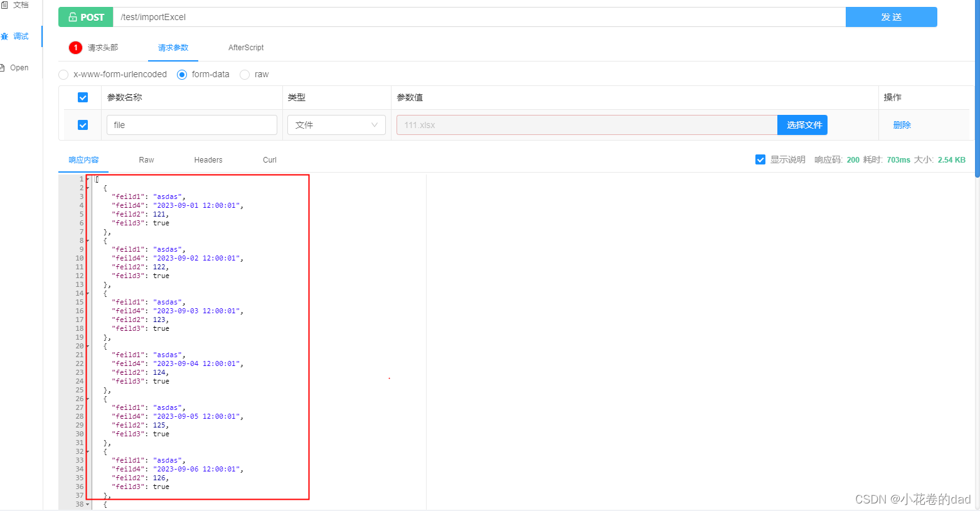Click the 111.xlsx parameter value field
This screenshot has height=511, width=980.
587,125
